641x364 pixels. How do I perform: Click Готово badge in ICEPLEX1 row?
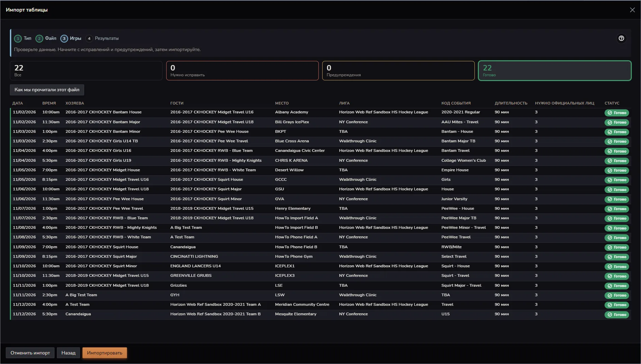coord(616,267)
